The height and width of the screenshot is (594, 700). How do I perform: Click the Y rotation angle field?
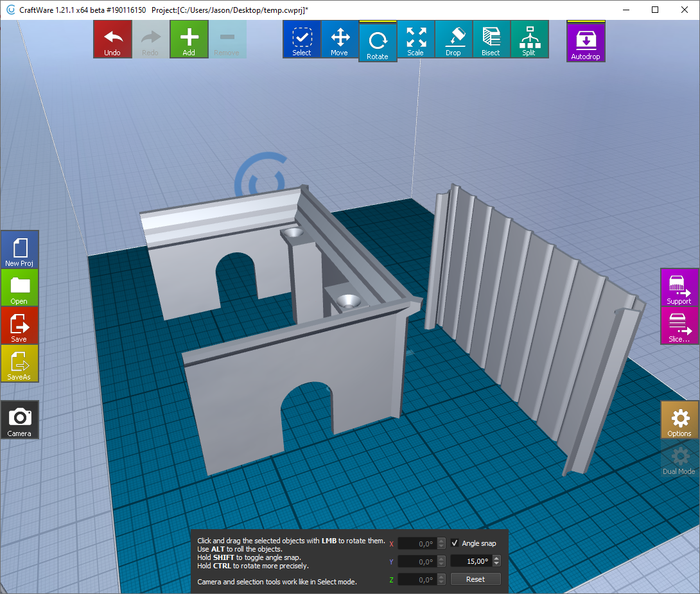(417, 561)
